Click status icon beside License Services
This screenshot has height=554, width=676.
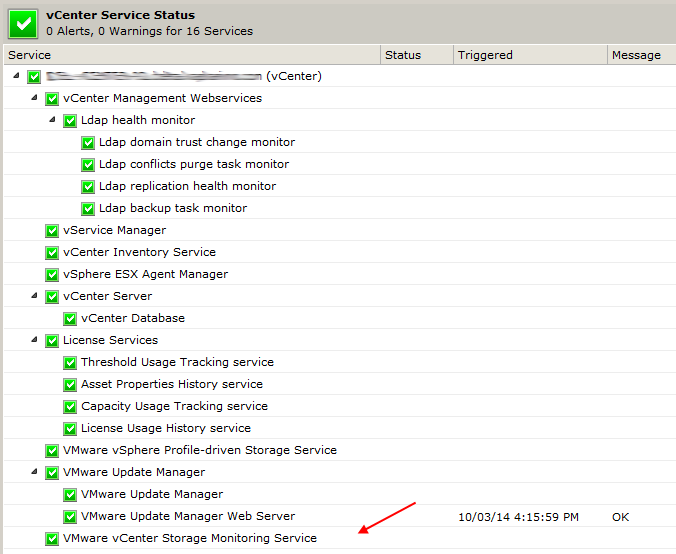52,341
